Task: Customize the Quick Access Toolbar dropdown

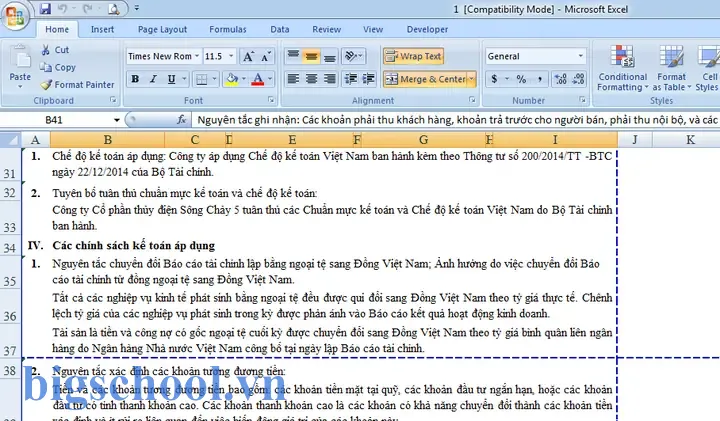Action: pyautogui.click(x=136, y=8)
